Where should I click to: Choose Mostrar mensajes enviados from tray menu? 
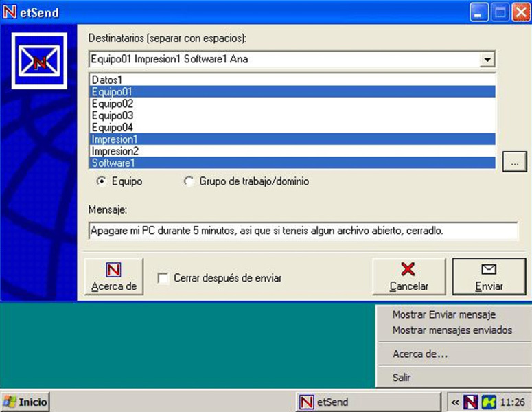(x=452, y=330)
